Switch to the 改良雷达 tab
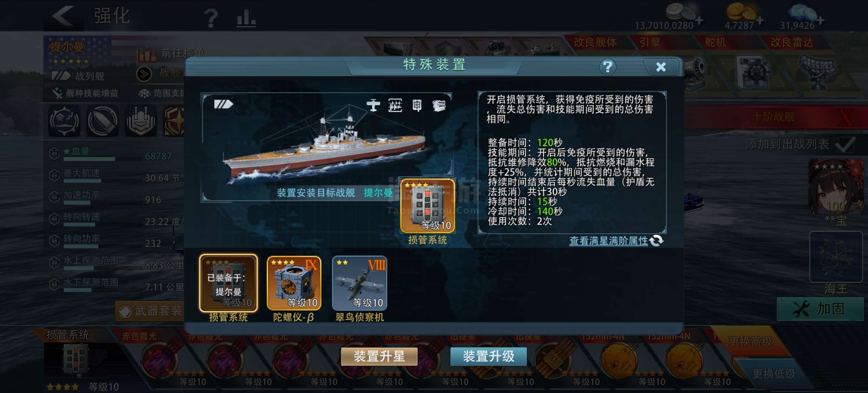Screen dimensions: 868x393 792,42
